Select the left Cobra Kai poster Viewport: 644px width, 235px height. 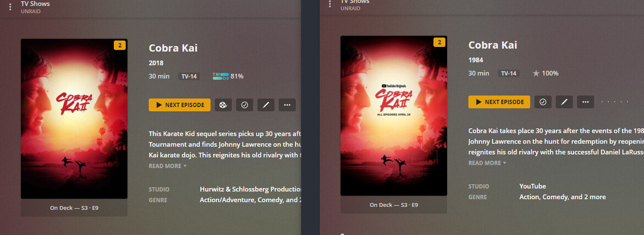click(74, 119)
